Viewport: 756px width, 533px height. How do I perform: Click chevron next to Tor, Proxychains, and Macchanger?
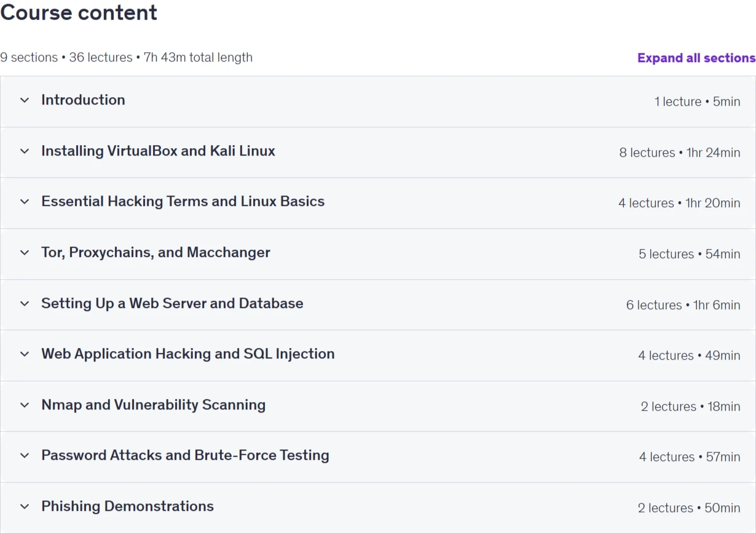click(x=25, y=253)
